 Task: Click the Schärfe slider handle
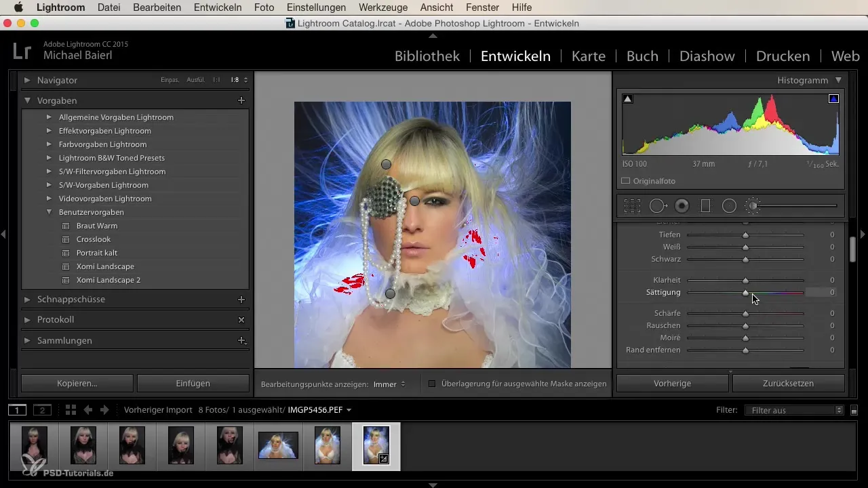pyautogui.click(x=745, y=313)
